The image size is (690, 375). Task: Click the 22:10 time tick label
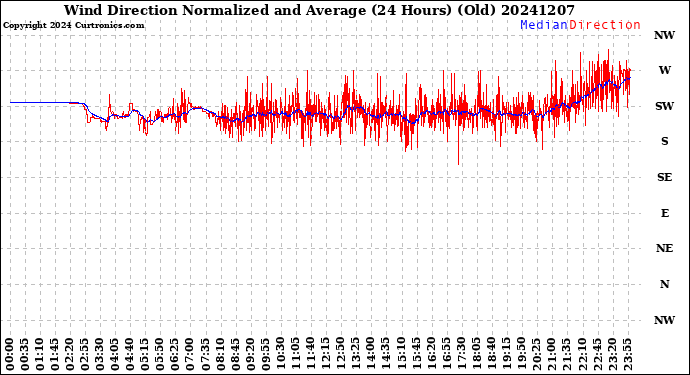point(582,353)
